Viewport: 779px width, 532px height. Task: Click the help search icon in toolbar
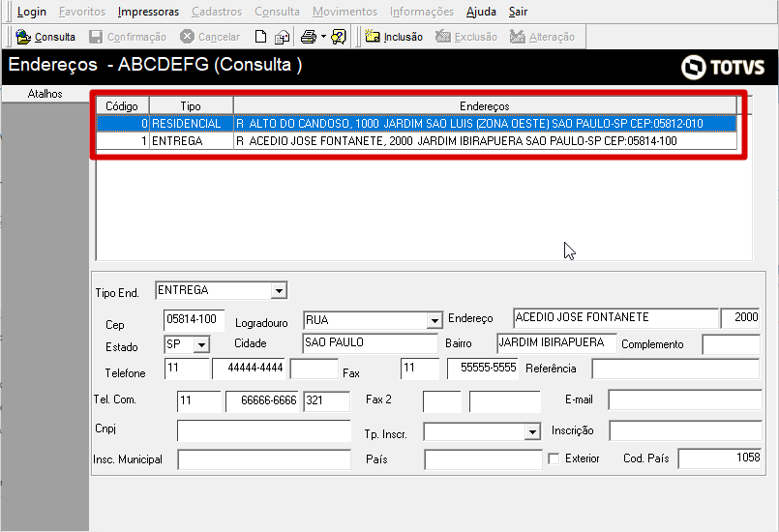click(339, 37)
